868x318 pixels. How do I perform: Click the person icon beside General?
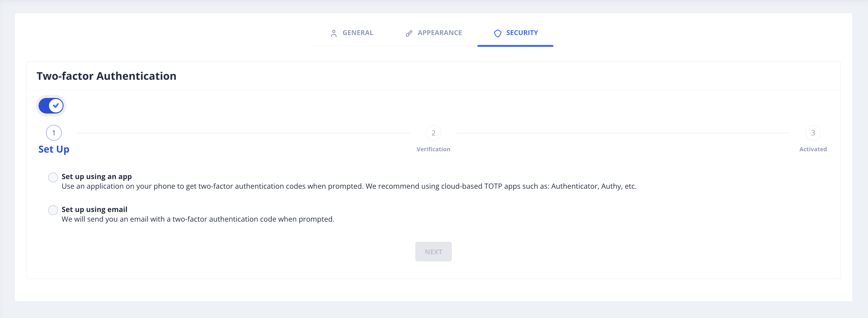click(334, 33)
